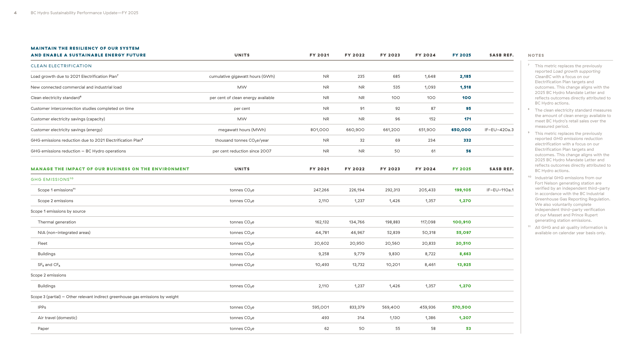This screenshot has width=644, height=362.
Task: Click FY 2022 IPPs value 833,379
Action: pos(357,307)
